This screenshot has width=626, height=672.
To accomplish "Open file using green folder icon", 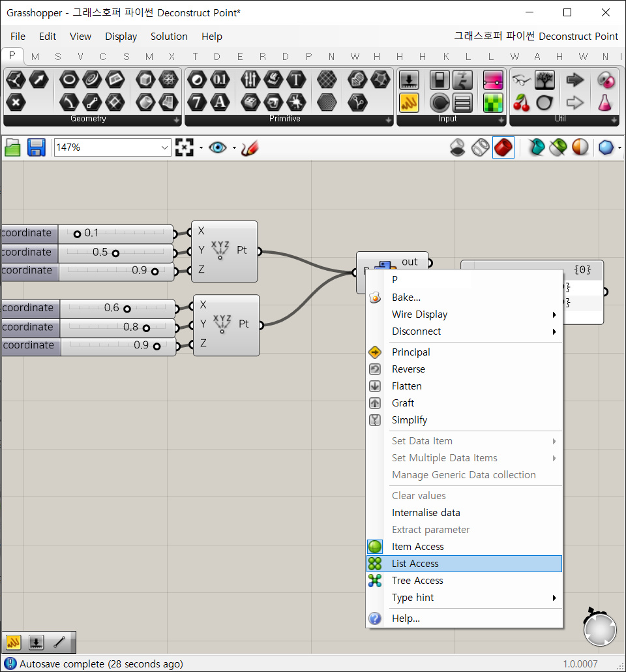I will (12, 148).
